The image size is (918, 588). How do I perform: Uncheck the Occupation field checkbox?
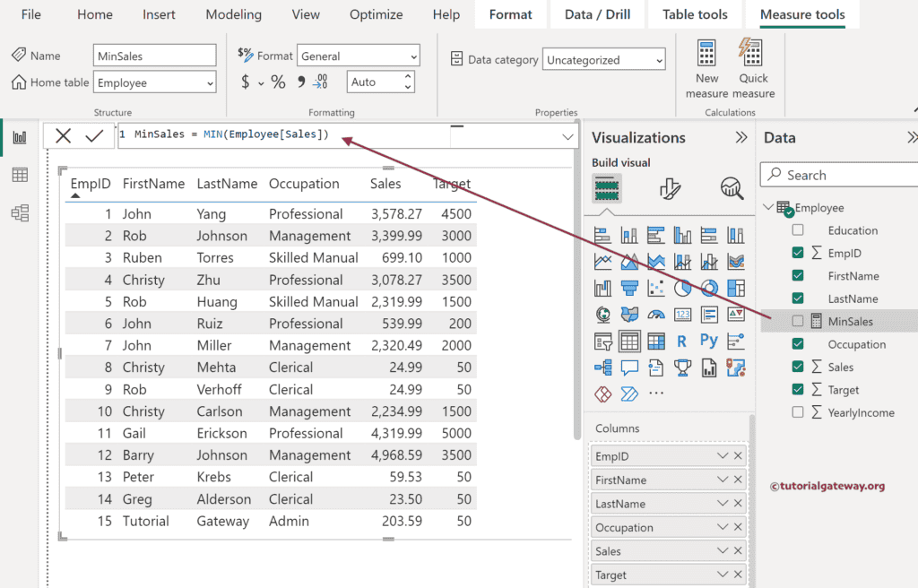798,344
